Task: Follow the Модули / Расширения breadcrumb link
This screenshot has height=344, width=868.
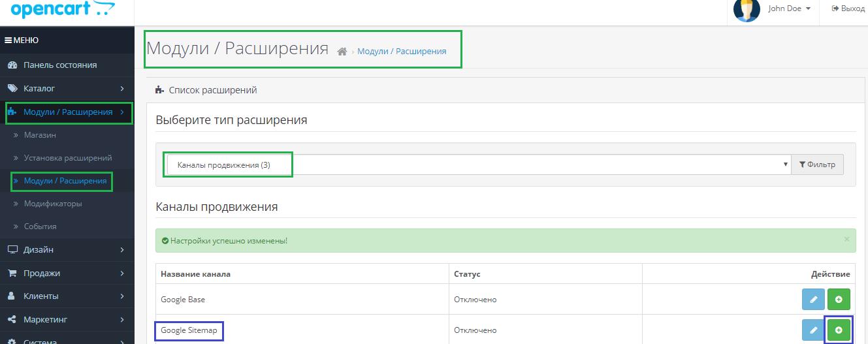Action: (x=402, y=51)
